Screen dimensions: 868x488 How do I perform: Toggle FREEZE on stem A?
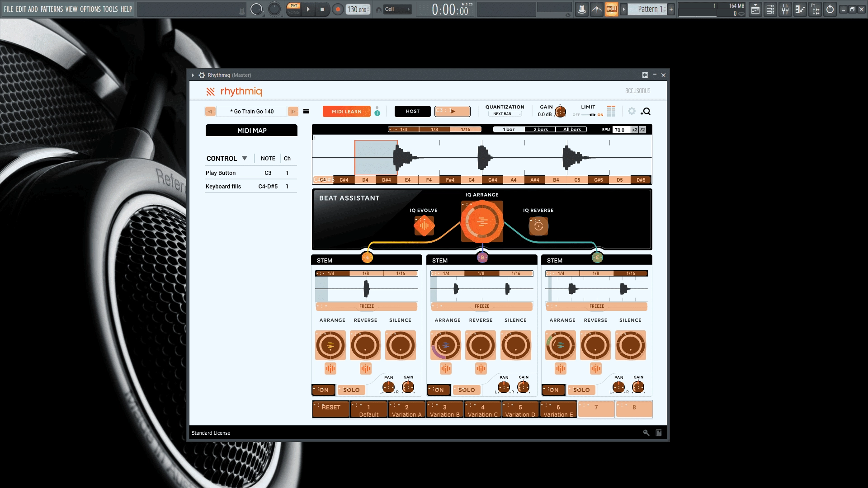click(367, 306)
